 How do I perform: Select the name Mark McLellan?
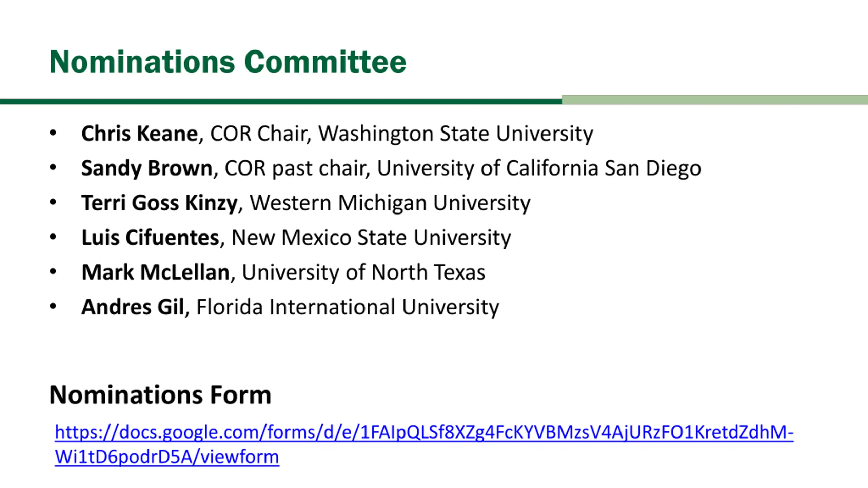point(156,272)
